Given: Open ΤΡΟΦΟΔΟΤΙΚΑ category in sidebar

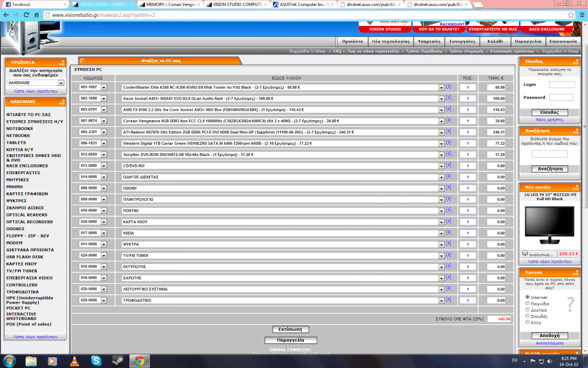Looking at the screenshot, I should pyautogui.click(x=23, y=292).
